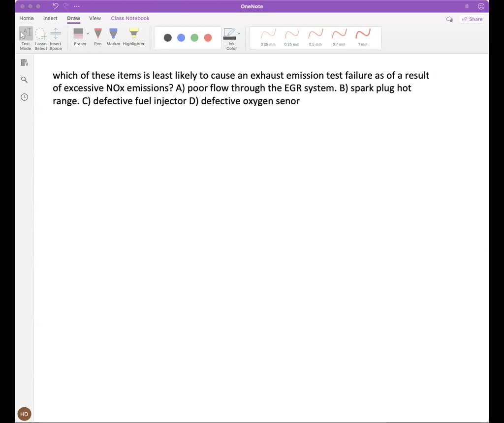The image size is (504, 423).
Task: Open recent notes clock icon
Action: [x=25, y=97]
